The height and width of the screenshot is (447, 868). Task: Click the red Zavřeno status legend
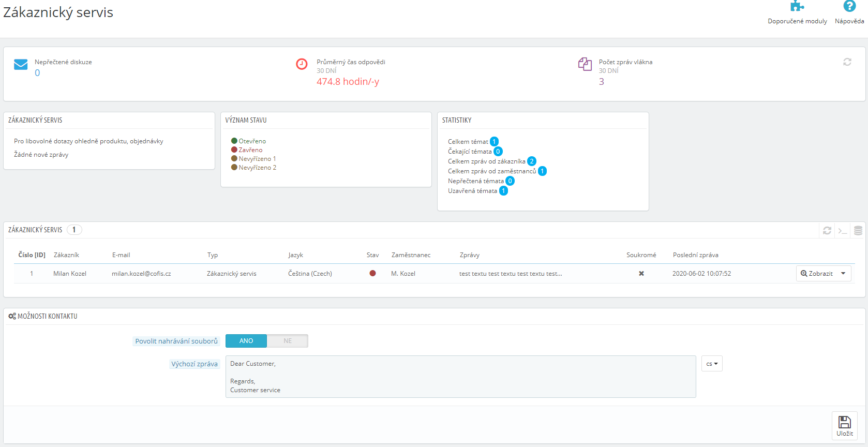[x=247, y=150]
